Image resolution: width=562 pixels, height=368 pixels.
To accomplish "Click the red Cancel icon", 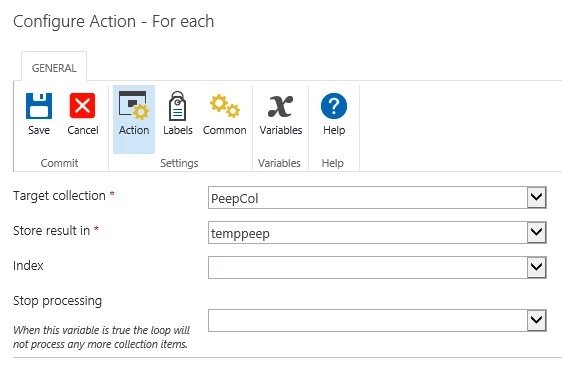I will tap(82, 106).
